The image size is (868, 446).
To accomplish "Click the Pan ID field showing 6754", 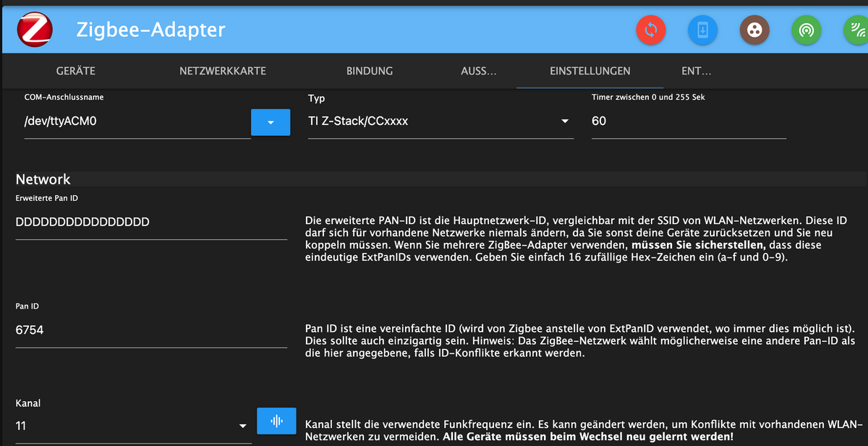I will click(x=151, y=330).
